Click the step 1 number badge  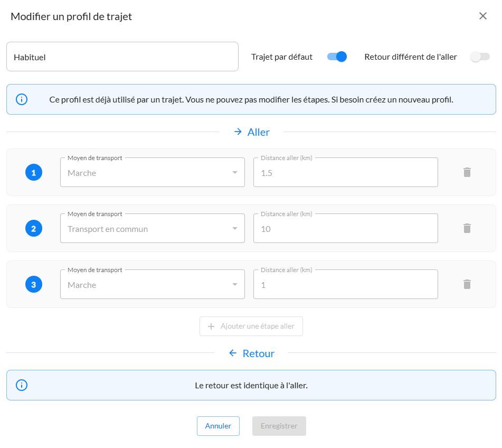pos(34,173)
